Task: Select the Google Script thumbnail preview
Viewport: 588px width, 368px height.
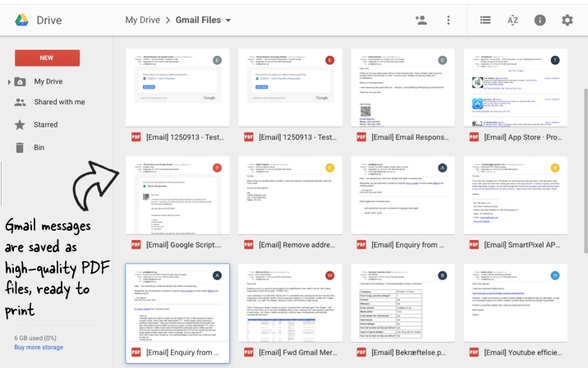Action: [x=177, y=195]
